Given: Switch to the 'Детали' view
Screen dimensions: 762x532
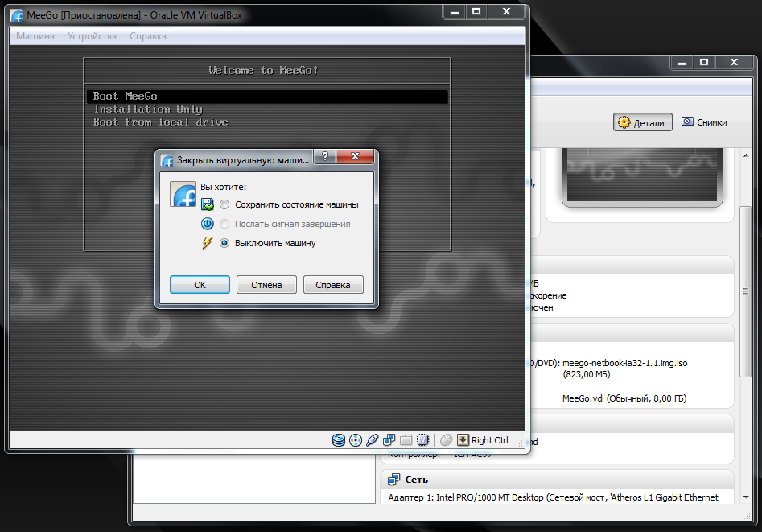Looking at the screenshot, I should pos(641,122).
